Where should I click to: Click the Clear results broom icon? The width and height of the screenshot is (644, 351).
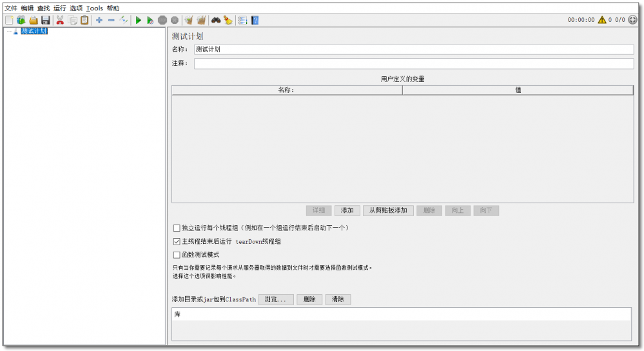click(188, 20)
